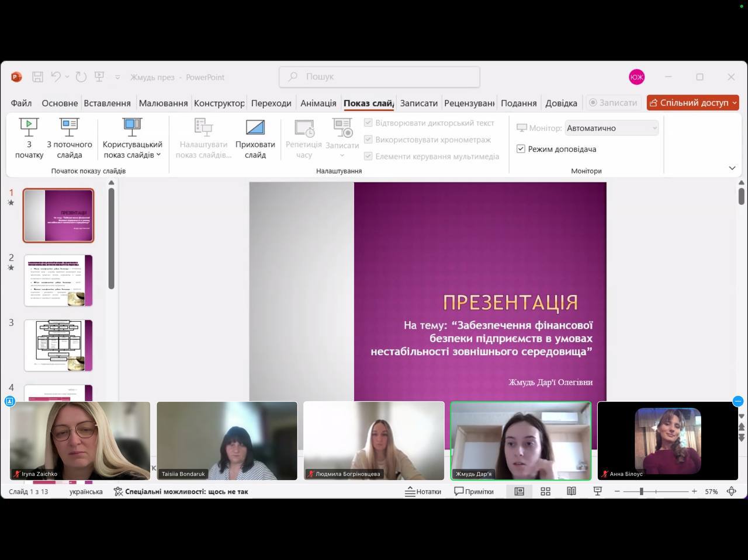The width and height of the screenshot is (748, 560).
Task: Open Reading View from status bar
Action: 572,492
